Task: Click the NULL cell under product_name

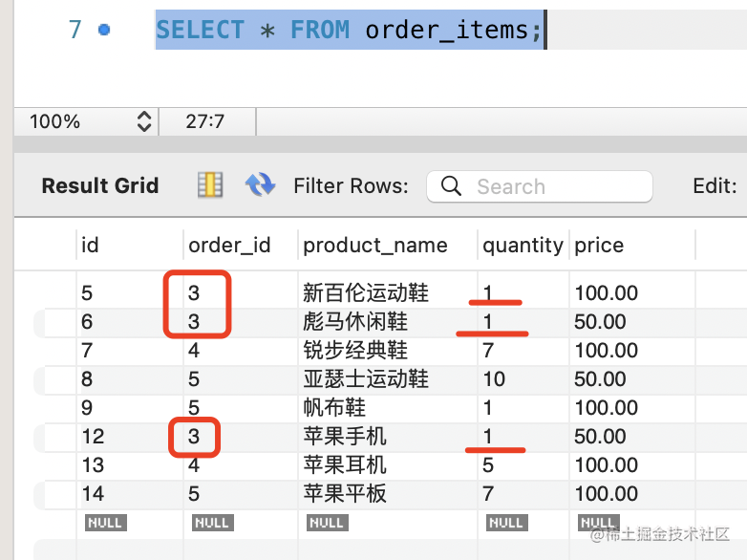Action: click(326, 523)
